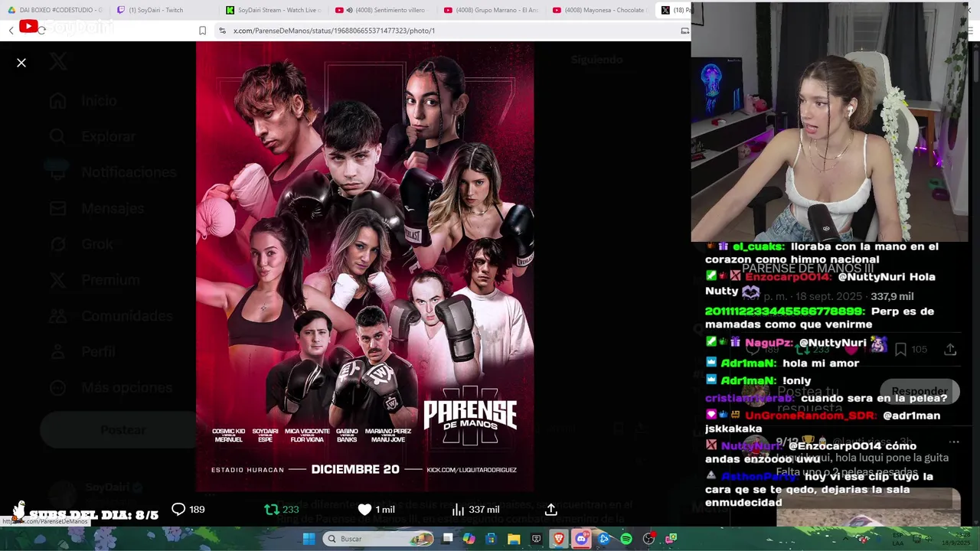
Task: Open Mensajes in the X sidebar
Action: 96,208
